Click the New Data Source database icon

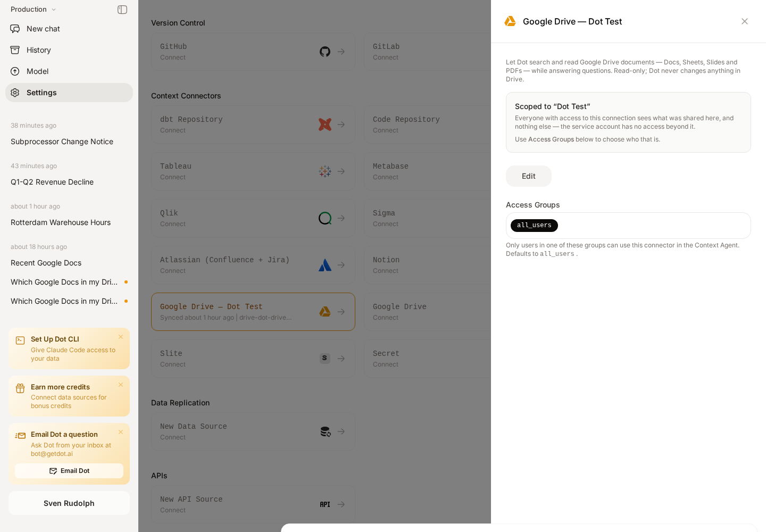[x=325, y=431]
